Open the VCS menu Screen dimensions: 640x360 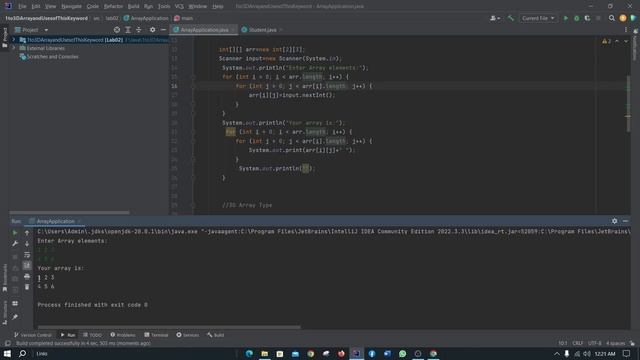179,6
